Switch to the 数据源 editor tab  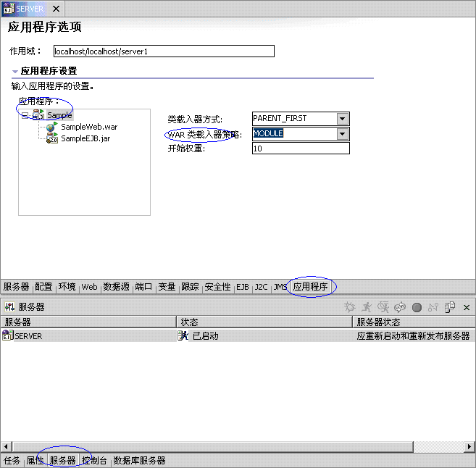[x=116, y=286]
